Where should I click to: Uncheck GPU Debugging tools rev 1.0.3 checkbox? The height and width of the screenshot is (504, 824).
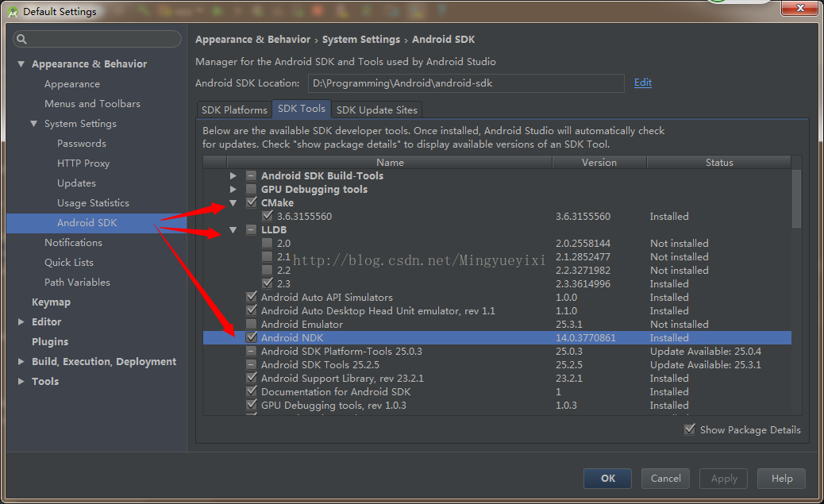click(x=251, y=406)
